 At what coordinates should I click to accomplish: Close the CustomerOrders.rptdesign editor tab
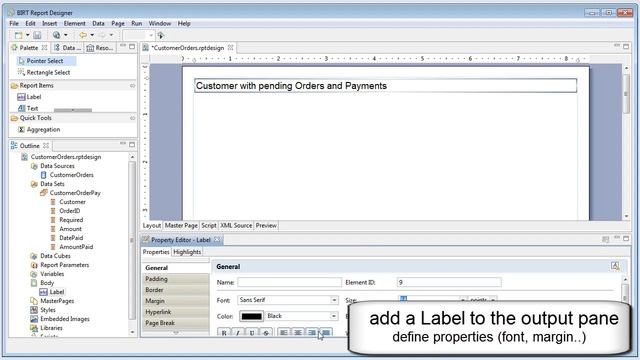point(231,48)
